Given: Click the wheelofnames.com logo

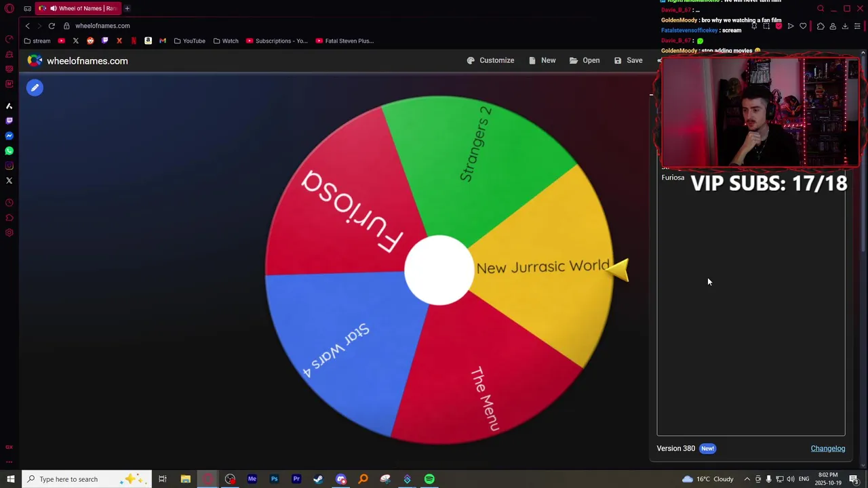Looking at the screenshot, I should (x=77, y=61).
